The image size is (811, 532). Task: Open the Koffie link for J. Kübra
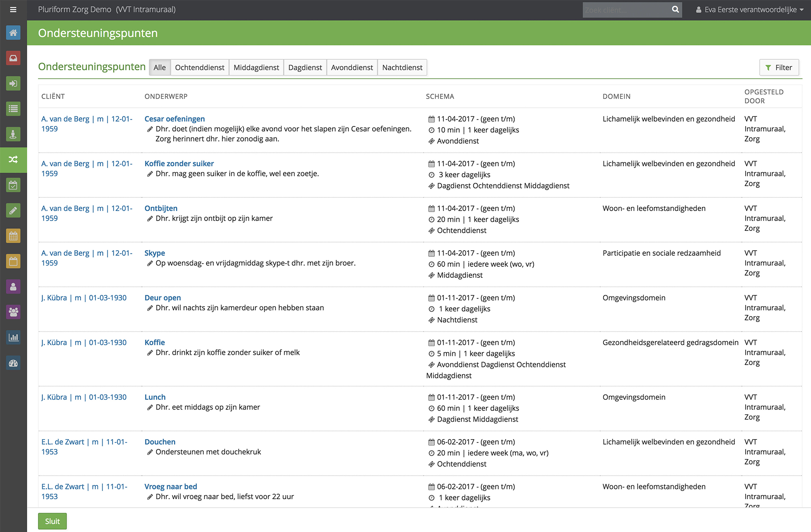point(154,342)
